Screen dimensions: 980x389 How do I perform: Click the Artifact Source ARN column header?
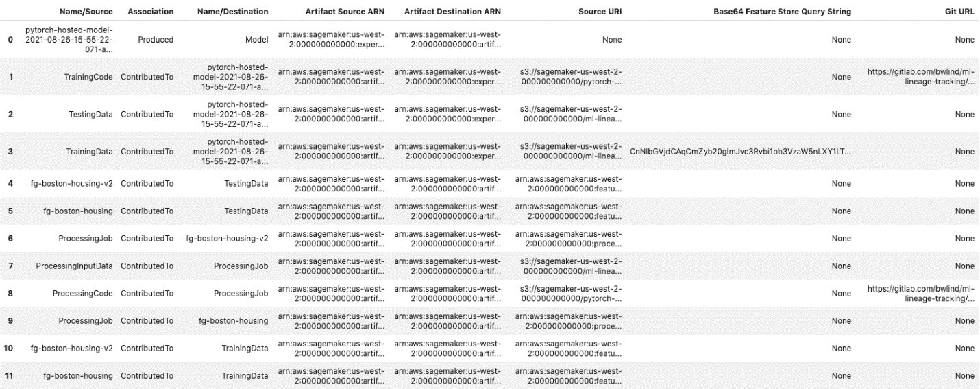(345, 12)
